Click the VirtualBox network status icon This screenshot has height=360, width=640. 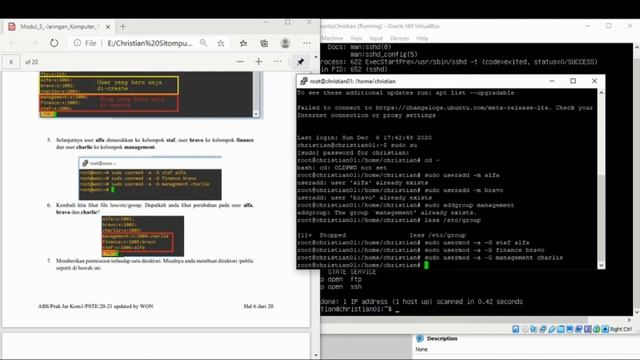click(x=543, y=329)
